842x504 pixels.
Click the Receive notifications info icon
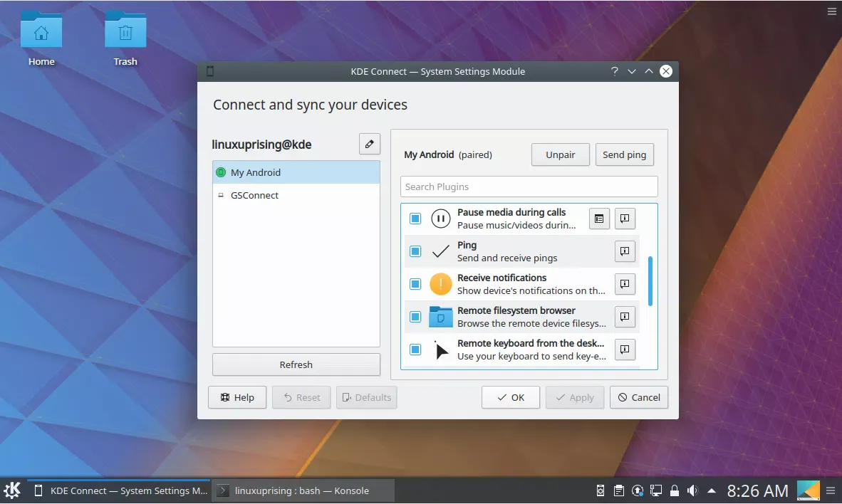coord(625,284)
